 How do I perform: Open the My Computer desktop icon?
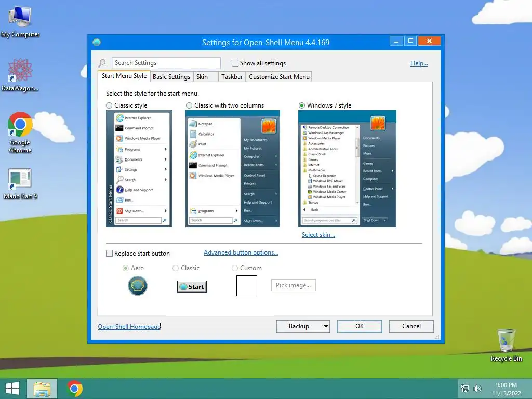pyautogui.click(x=20, y=22)
